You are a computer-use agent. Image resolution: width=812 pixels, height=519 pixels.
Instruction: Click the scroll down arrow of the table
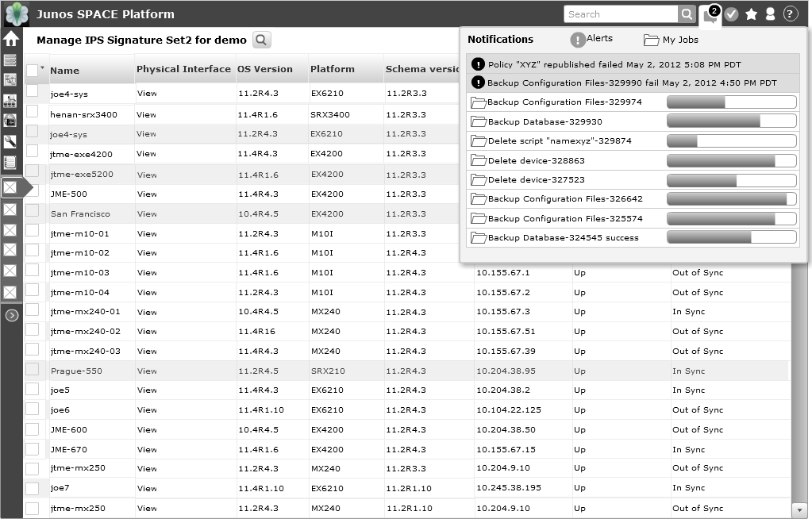(800, 510)
